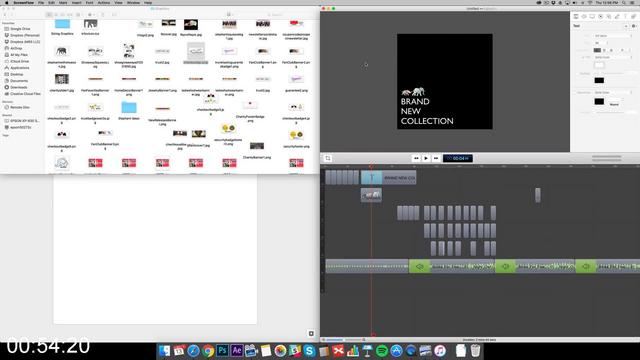The image size is (640, 360).
Task: Click BRAND NEW COLLECTION text on canvas
Action: pyautogui.click(x=427, y=111)
